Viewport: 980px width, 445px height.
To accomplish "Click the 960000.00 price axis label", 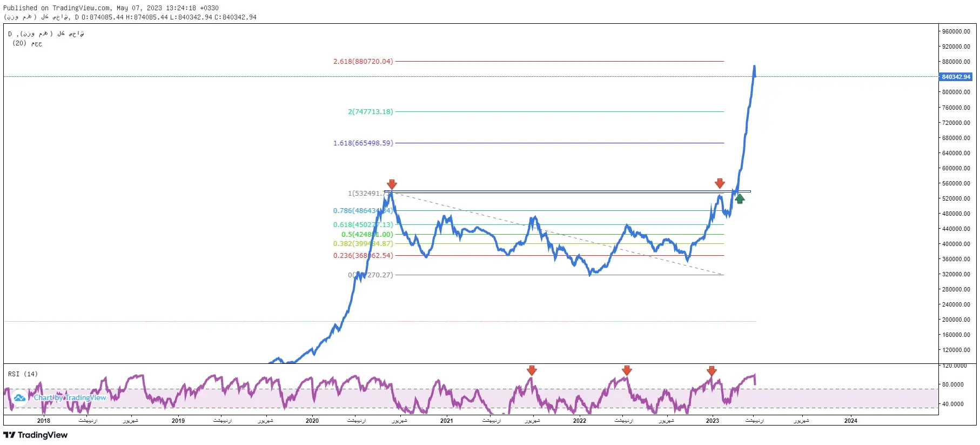I will (x=956, y=31).
